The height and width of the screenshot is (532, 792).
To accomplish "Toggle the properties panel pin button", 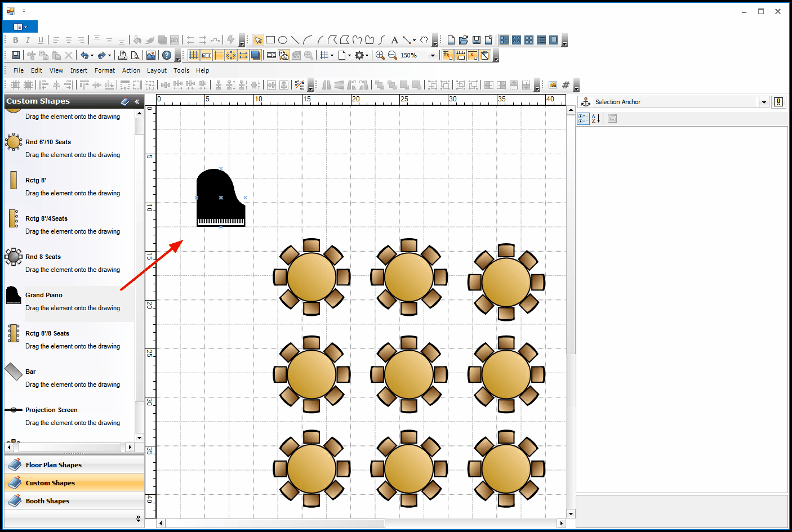I will point(778,102).
